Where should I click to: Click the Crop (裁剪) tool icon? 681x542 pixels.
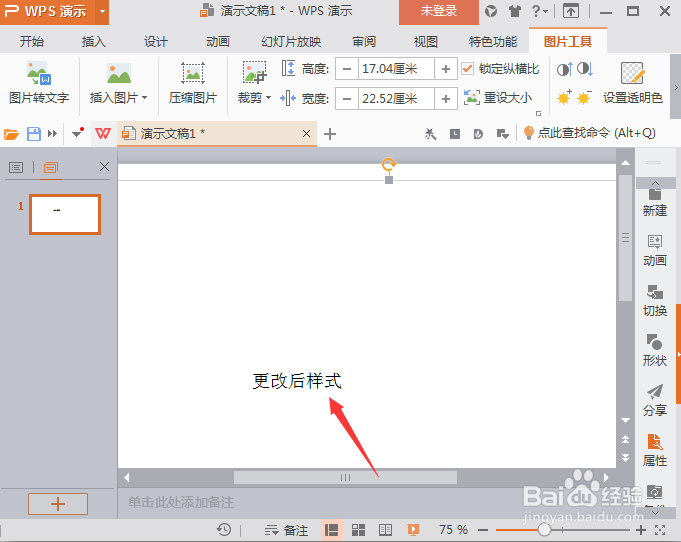click(254, 73)
